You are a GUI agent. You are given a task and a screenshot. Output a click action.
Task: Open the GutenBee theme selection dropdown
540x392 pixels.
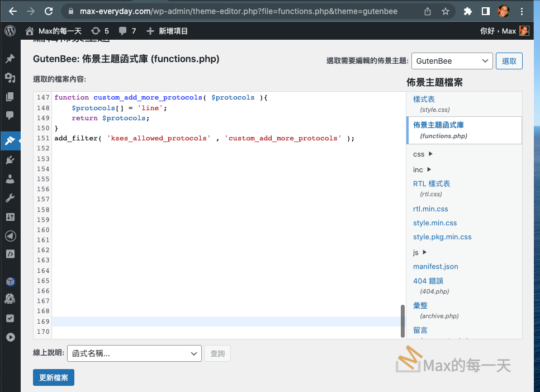(452, 61)
